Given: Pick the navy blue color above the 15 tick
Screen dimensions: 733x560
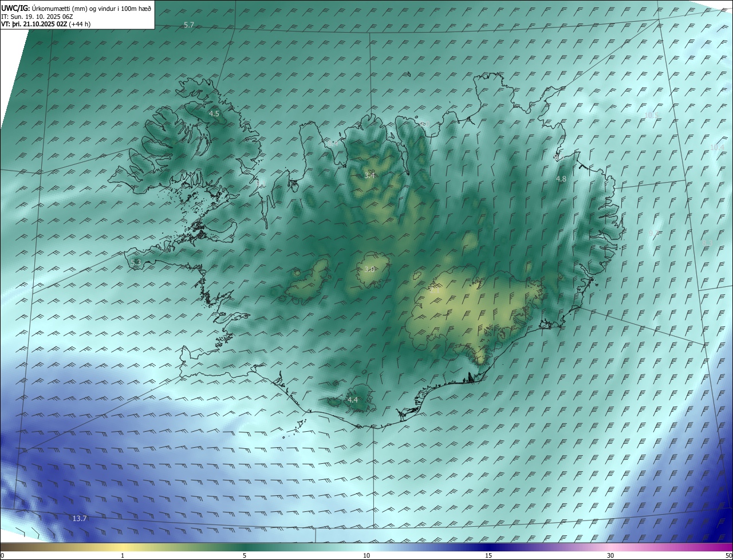Looking at the screenshot, I should pyautogui.click(x=488, y=547).
